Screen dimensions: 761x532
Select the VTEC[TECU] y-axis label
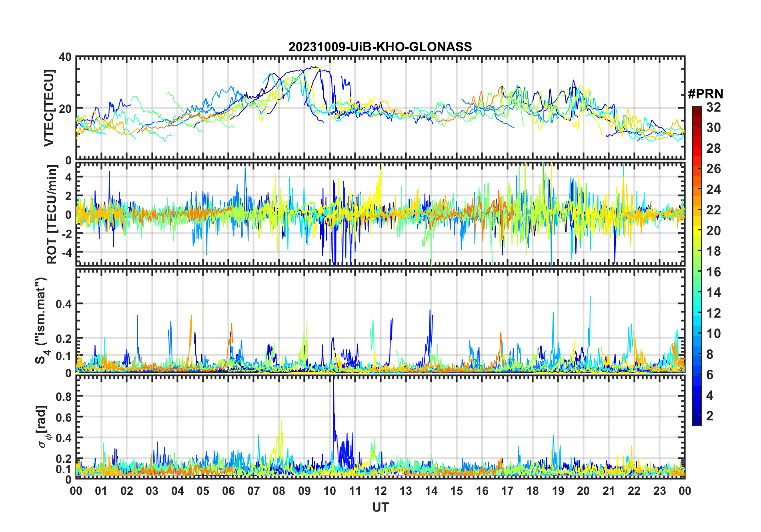(x=49, y=108)
